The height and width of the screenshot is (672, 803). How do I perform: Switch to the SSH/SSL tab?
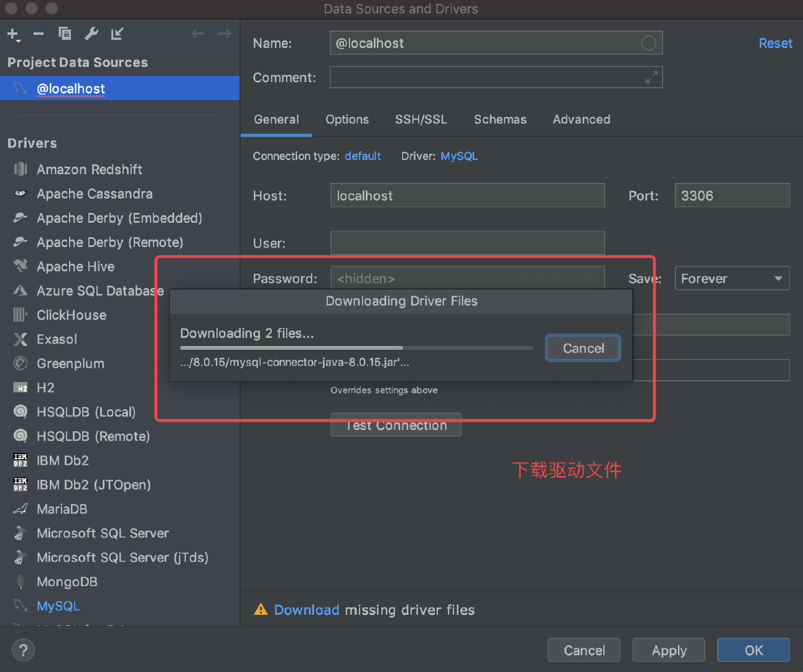[x=421, y=119]
